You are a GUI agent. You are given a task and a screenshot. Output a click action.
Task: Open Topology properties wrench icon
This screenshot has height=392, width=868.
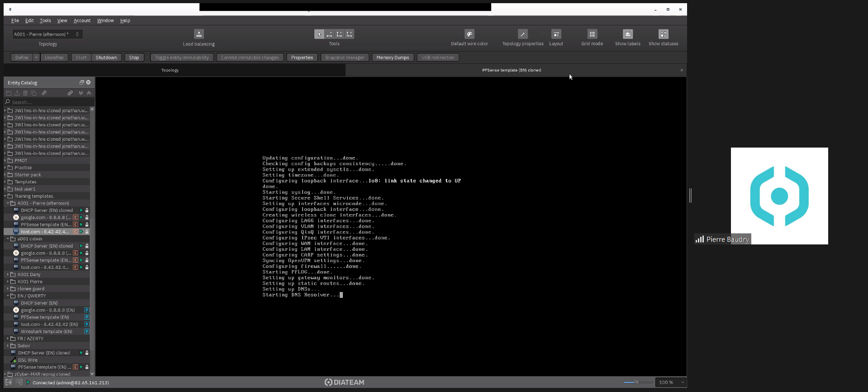(522, 34)
